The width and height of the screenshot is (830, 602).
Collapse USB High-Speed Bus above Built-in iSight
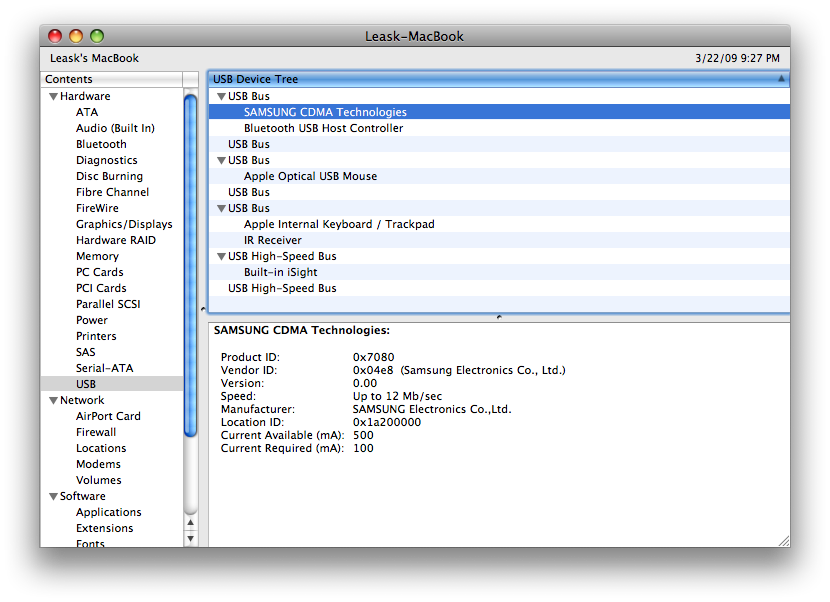click(222, 257)
